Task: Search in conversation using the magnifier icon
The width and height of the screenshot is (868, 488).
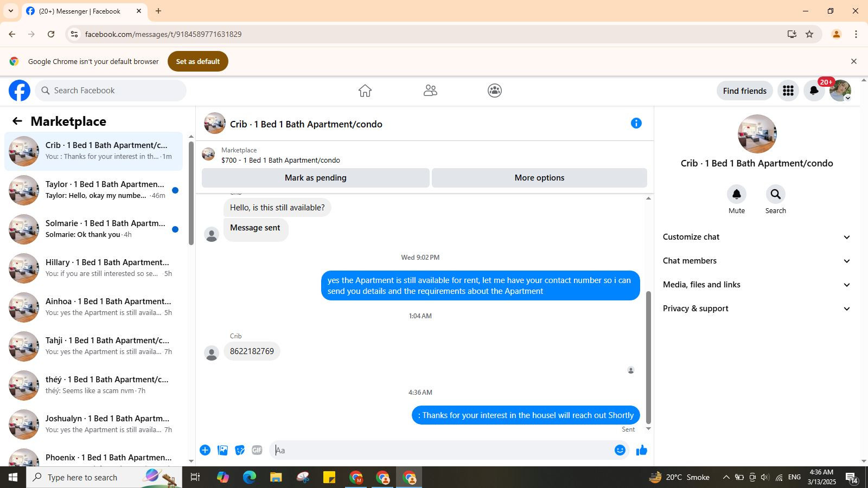Action: [776, 194]
